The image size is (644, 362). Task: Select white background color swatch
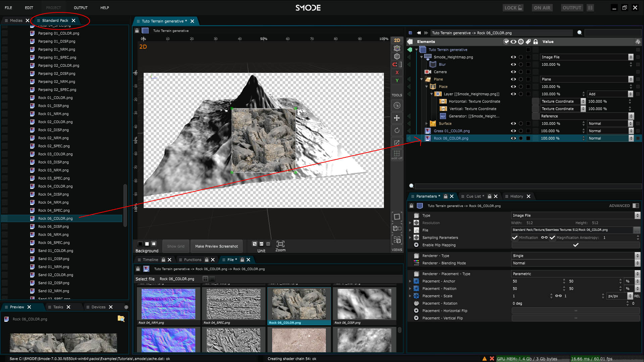click(x=147, y=244)
